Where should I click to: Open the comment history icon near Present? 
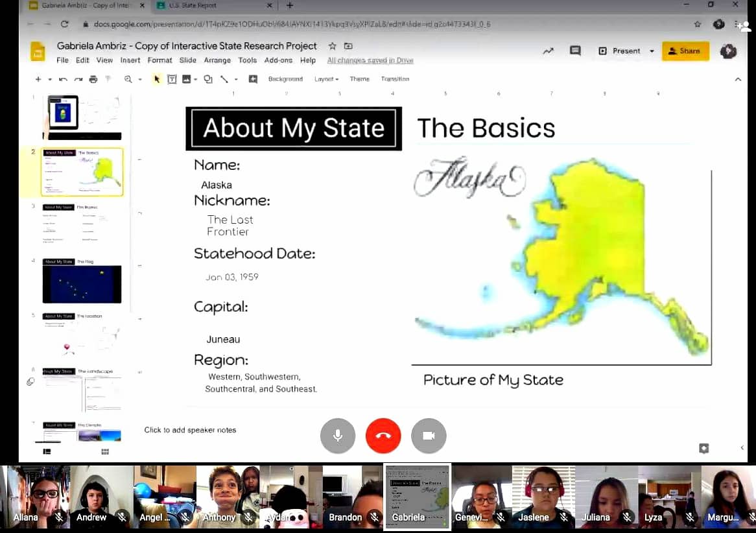click(x=575, y=51)
